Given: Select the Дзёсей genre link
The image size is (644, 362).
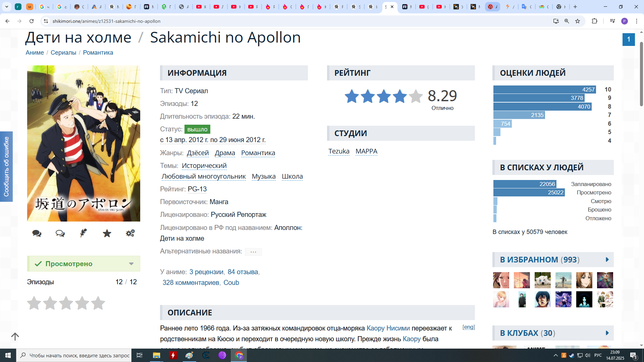Looking at the screenshot, I should [198, 153].
